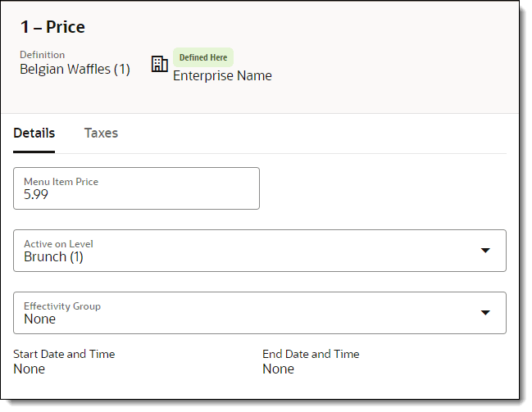Click the Effectivity Group None value

(40, 319)
